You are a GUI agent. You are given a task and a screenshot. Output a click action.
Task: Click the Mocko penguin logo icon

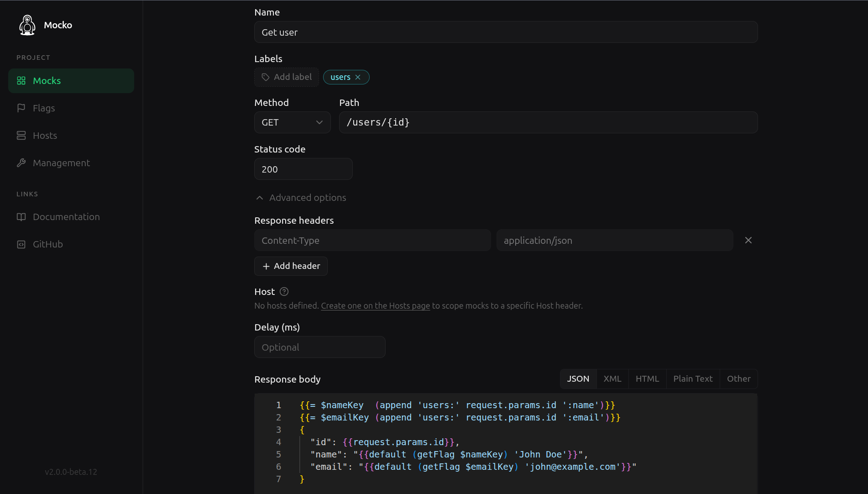pyautogui.click(x=27, y=25)
